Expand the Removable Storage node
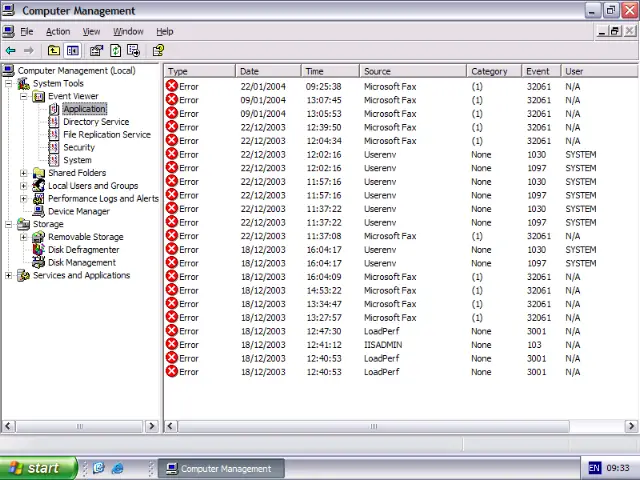Screen dimensions: 640x480 [24, 237]
